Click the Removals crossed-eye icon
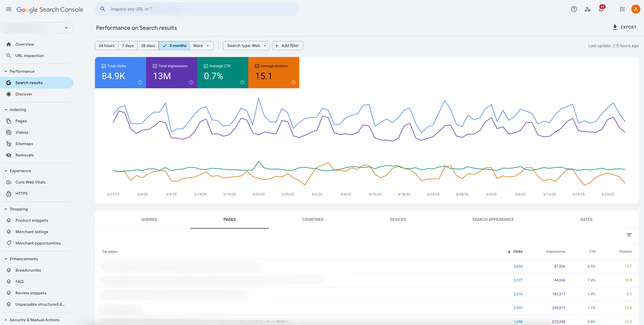 click(9, 155)
